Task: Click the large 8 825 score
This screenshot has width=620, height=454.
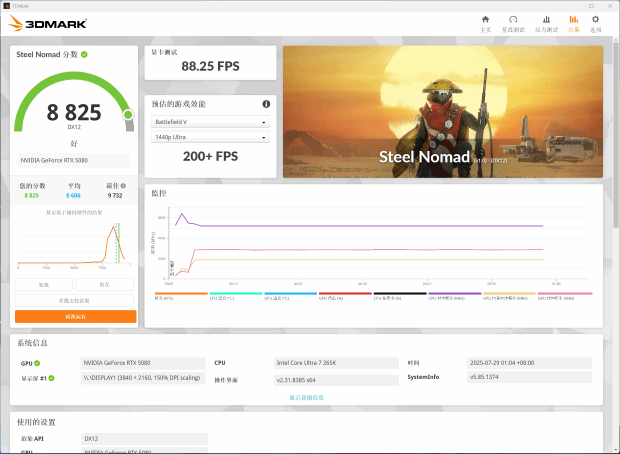Action: (x=74, y=112)
